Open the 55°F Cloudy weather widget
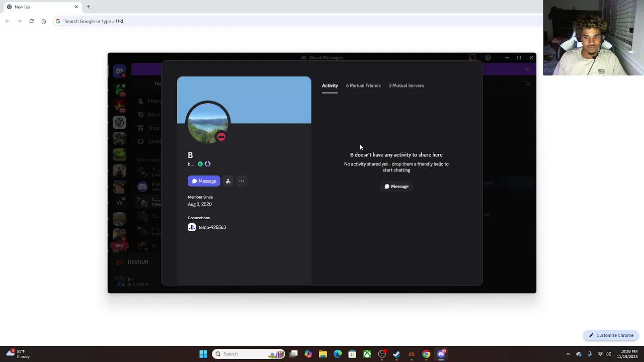 (x=17, y=354)
